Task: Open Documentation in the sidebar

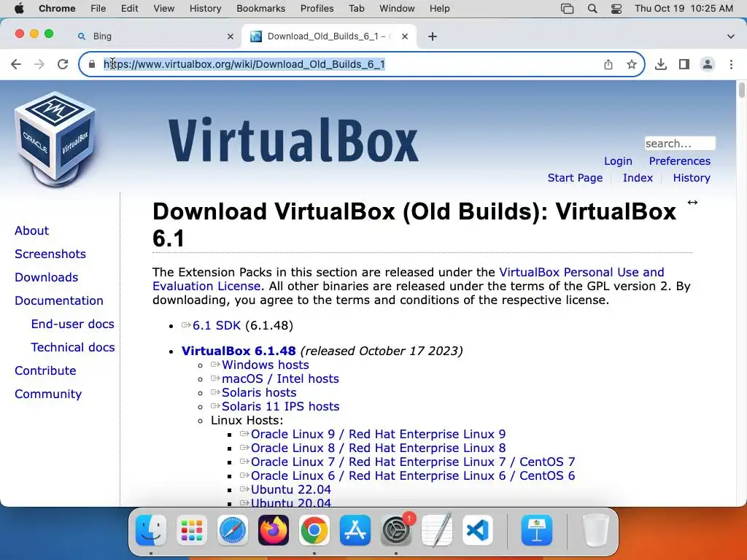Action: pyautogui.click(x=59, y=300)
